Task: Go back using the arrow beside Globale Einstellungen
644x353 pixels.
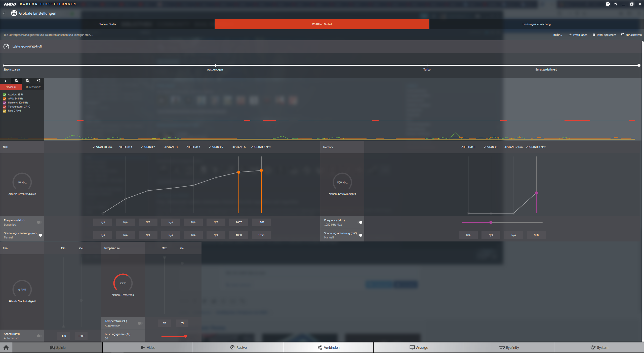Action: pyautogui.click(x=4, y=13)
